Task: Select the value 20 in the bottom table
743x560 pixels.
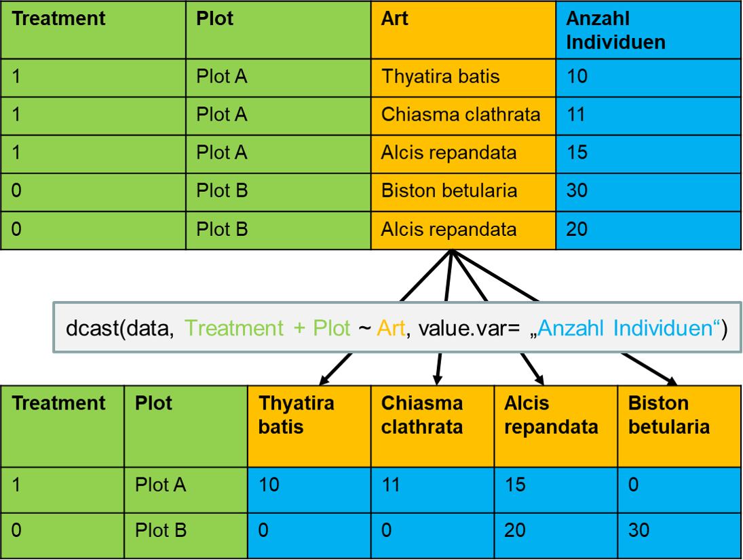Action: pyautogui.click(x=515, y=530)
